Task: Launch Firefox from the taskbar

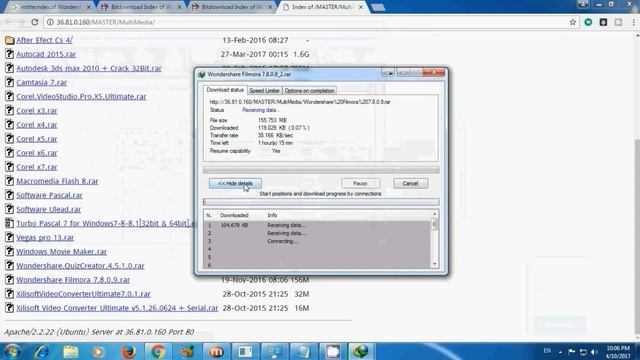Action: pos(128,351)
